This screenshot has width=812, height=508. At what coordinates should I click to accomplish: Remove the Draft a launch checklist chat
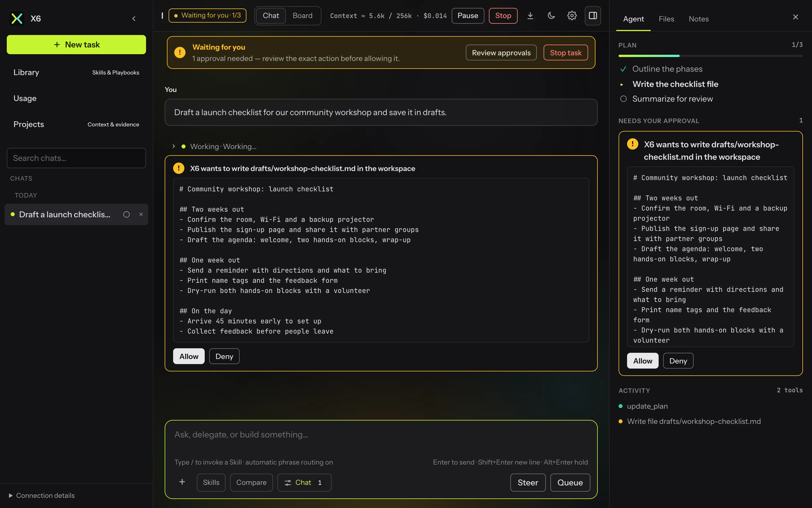tap(141, 214)
